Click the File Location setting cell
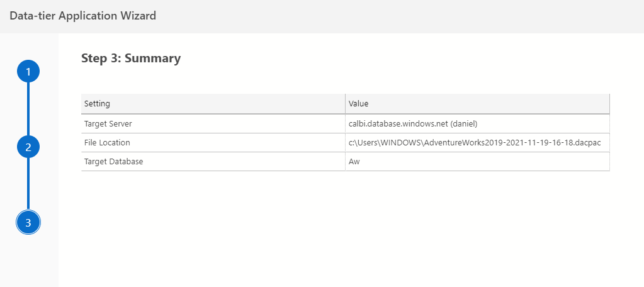The width and height of the screenshot is (644, 287). click(107, 143)
